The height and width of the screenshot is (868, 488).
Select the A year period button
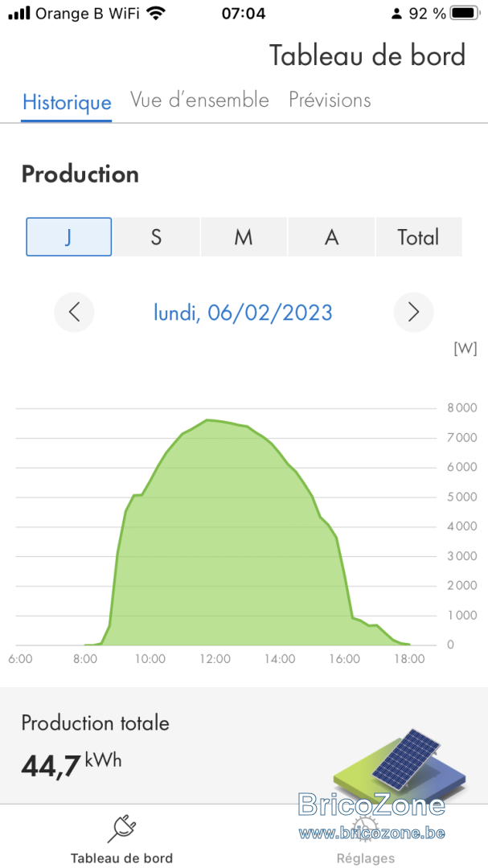pyautogui.click(x=331, y=237)
